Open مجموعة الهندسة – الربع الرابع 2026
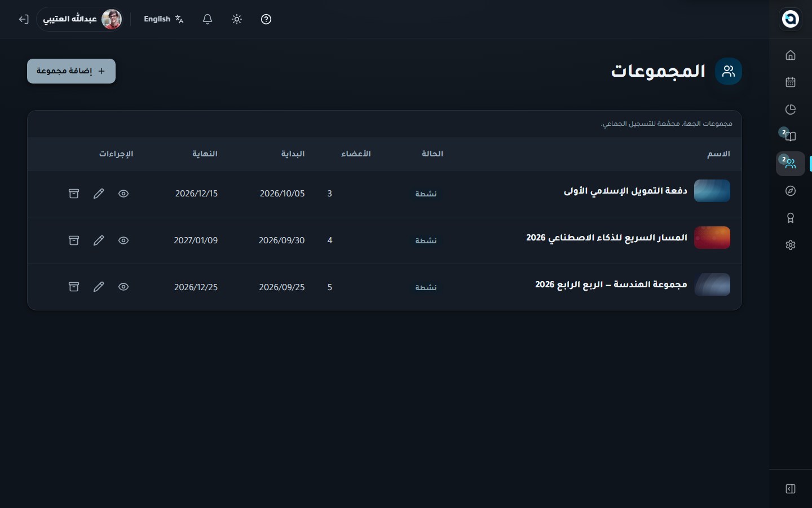This screenshot has width=812, height=508. click(x=611, y=284)
